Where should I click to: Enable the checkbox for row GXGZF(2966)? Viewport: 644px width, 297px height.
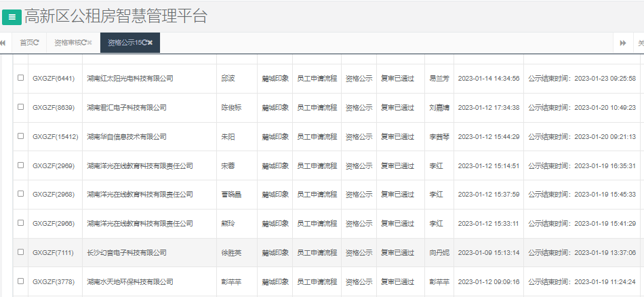(x=20, y=223)
